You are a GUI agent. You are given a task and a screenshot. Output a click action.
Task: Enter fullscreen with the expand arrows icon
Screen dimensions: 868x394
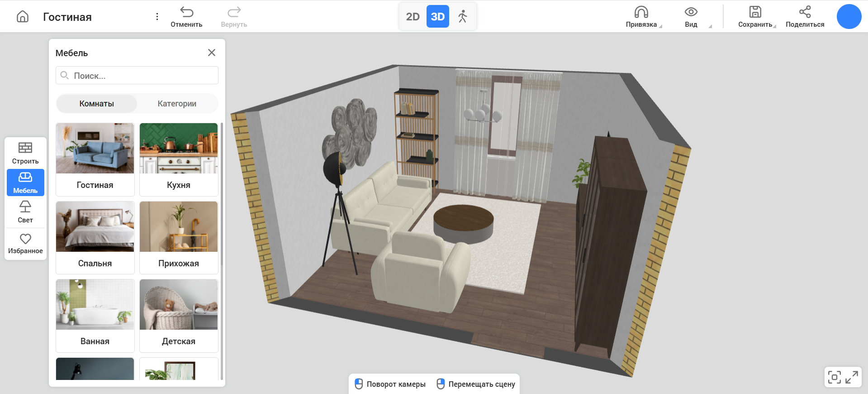pyautogui.click(x=852, y=377)
